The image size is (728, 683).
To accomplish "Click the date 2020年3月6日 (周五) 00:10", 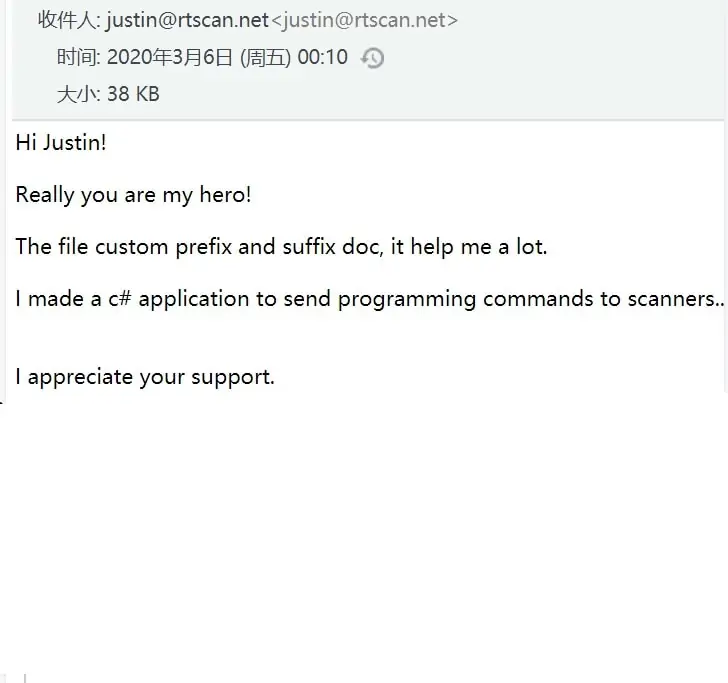I will pyautogui.click(x=227, y=57).
